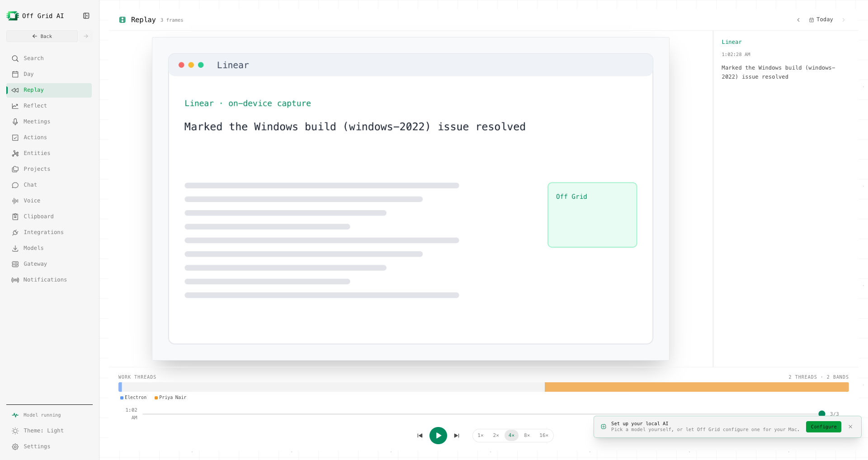Click the Integrations plug icon

(x=15, y=233)
